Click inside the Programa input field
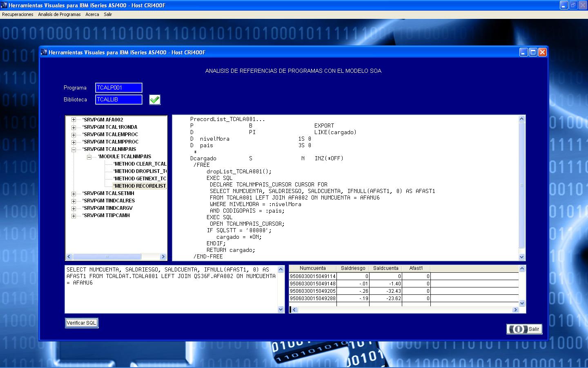 pos(118,88)
